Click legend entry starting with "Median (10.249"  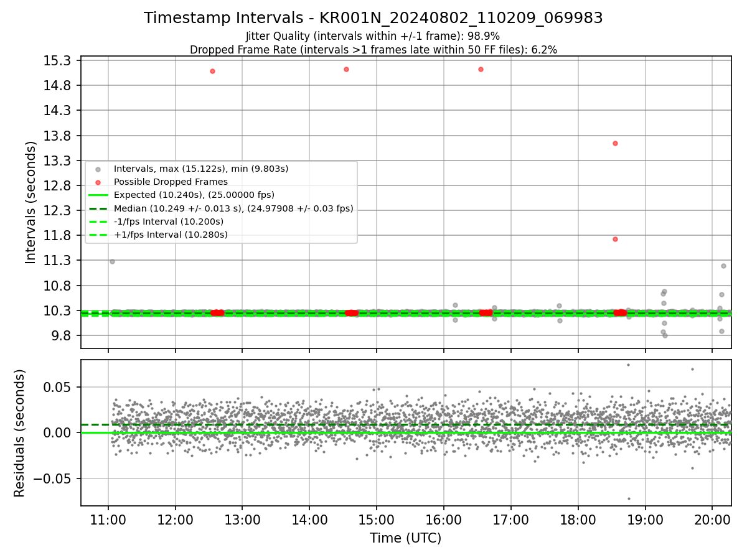pyautogui.click(x=233, y=208)
